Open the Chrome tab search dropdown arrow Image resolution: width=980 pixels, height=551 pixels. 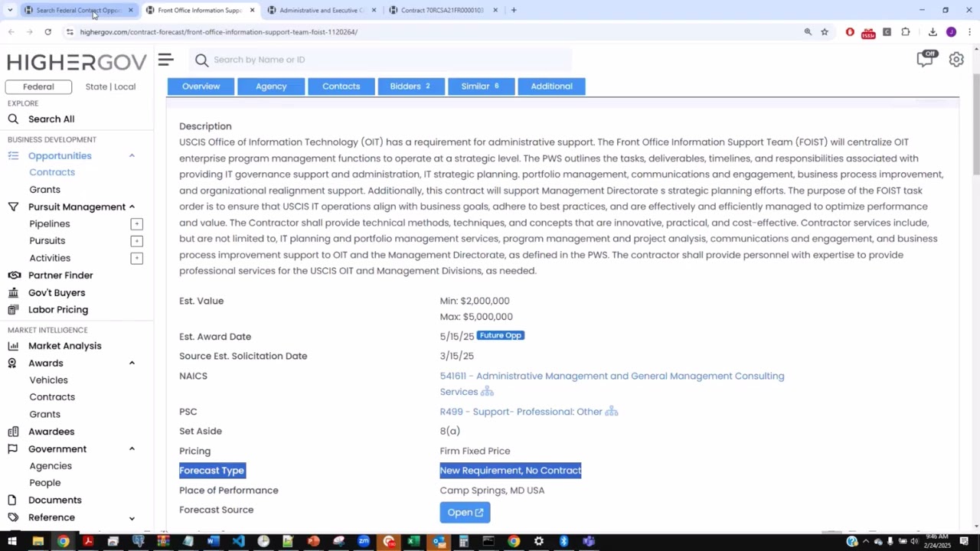tap(10, 10)
